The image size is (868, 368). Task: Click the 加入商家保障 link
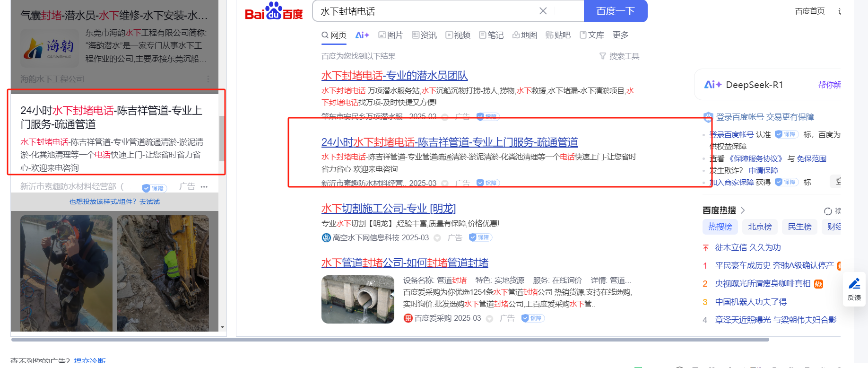(732, 183)
